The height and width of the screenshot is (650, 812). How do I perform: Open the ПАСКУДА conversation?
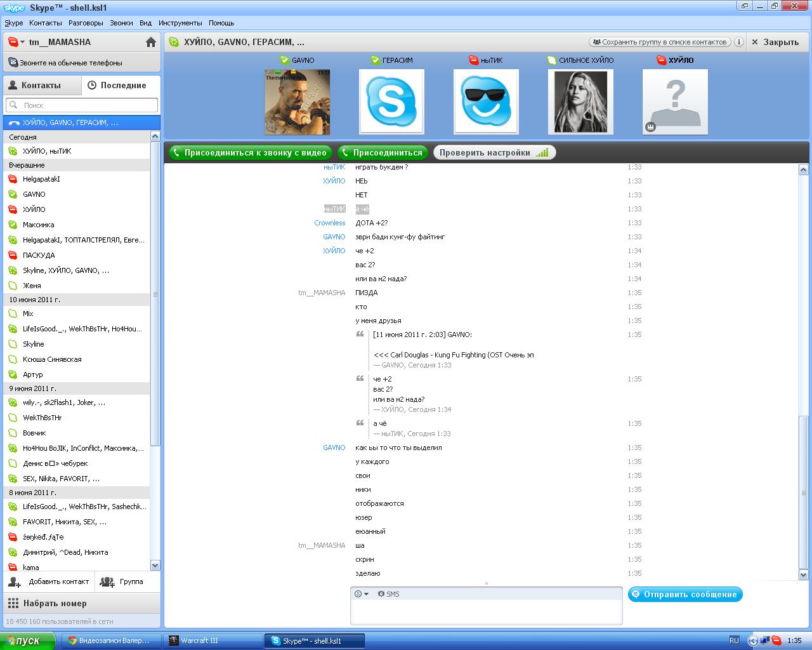tap(77, 255)
